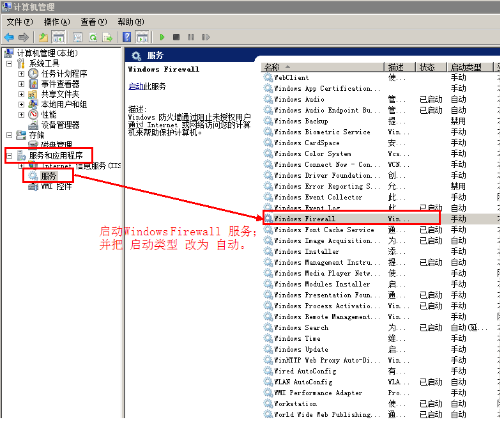Image resolution: width=504 pixels, height=431 pixels.
Task: Open the 查看(V) menu
Action: click(x=93, y=22)
